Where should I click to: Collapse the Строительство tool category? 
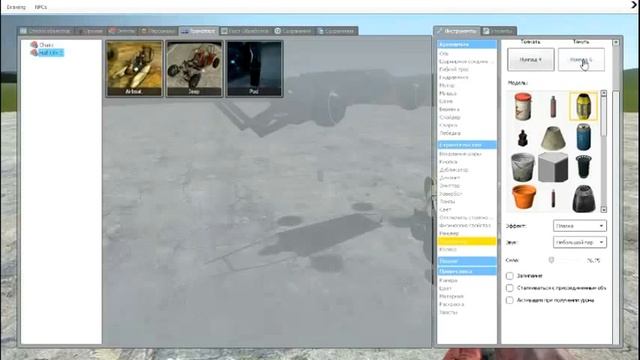coord(467,145)
